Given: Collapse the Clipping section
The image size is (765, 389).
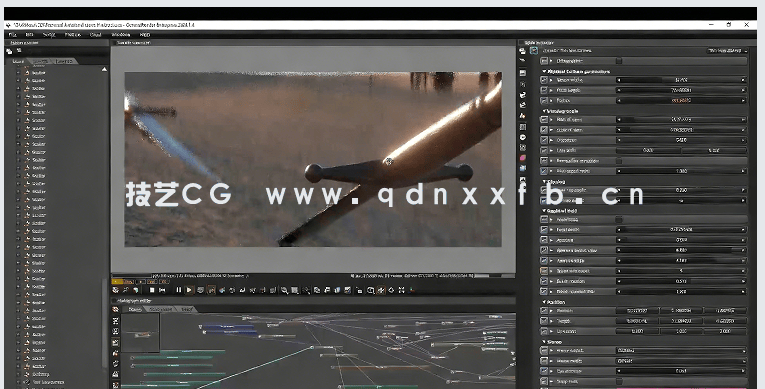Looking at the screenshot, I should coord(544,182).
